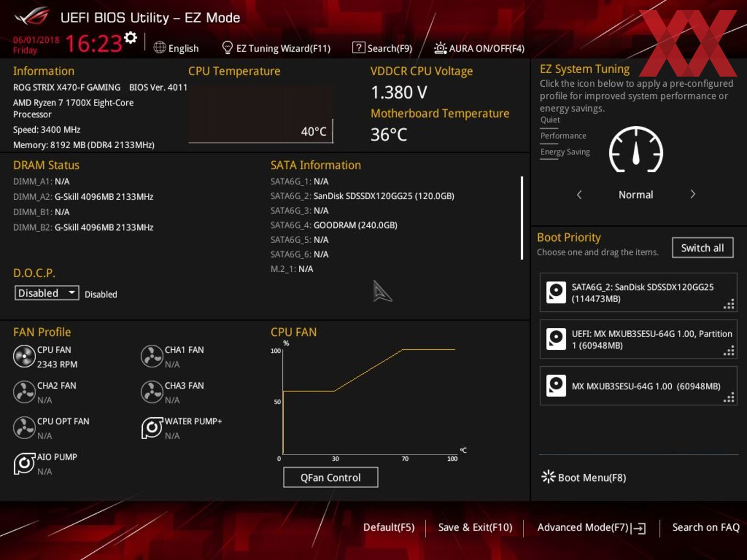Screen dimensions: 747x560
Task: Click the Advanced Mode exit arrow icon
Action: pyautogui.click(x=638, y=528)
